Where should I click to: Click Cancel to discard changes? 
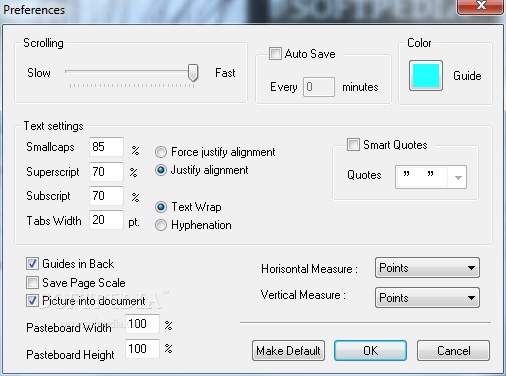click(x=453, y=351)
